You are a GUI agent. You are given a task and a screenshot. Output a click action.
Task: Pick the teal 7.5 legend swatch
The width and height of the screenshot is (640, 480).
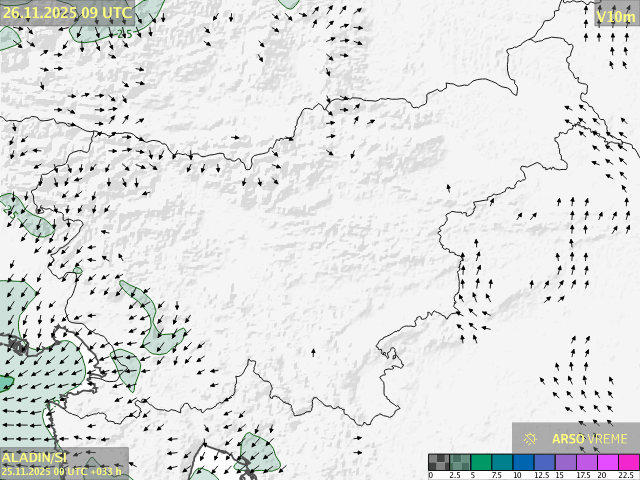(x=501, y=462)
